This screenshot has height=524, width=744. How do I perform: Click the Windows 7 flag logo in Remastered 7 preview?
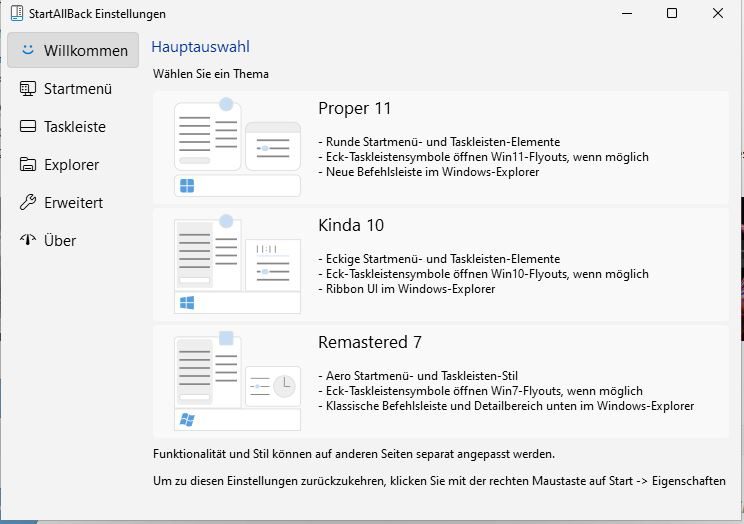187,420
